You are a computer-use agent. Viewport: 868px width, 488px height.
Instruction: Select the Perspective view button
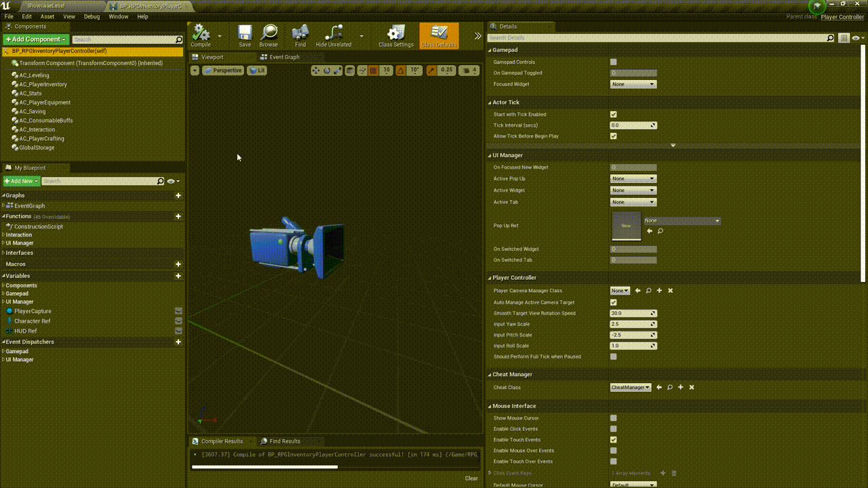[223, 70]
